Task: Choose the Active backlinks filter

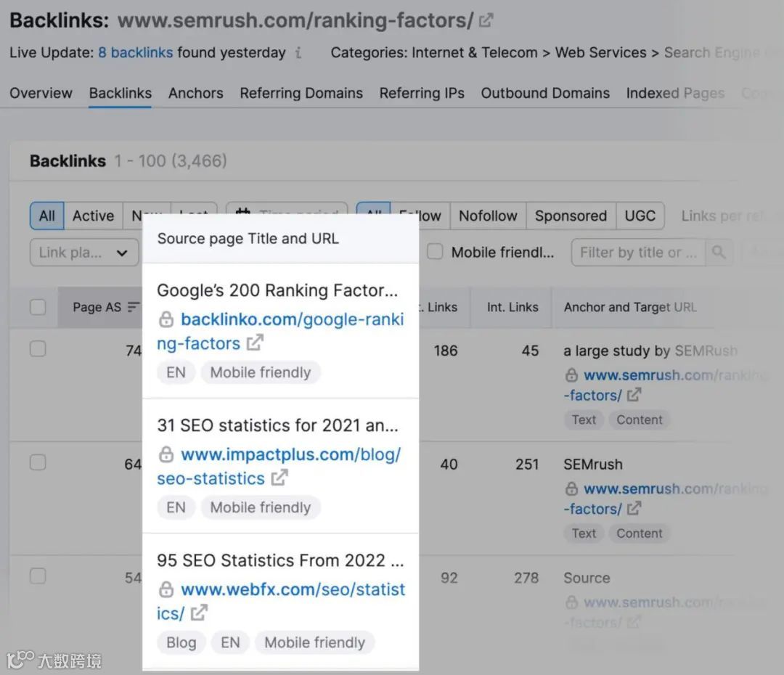Action: coord(93,216)
